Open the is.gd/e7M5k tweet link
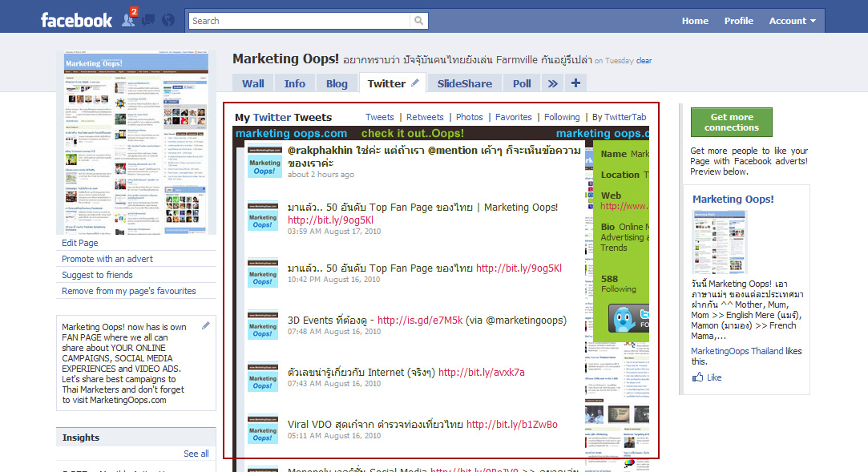This screenshot has height=472, width=868. [420, 320]
